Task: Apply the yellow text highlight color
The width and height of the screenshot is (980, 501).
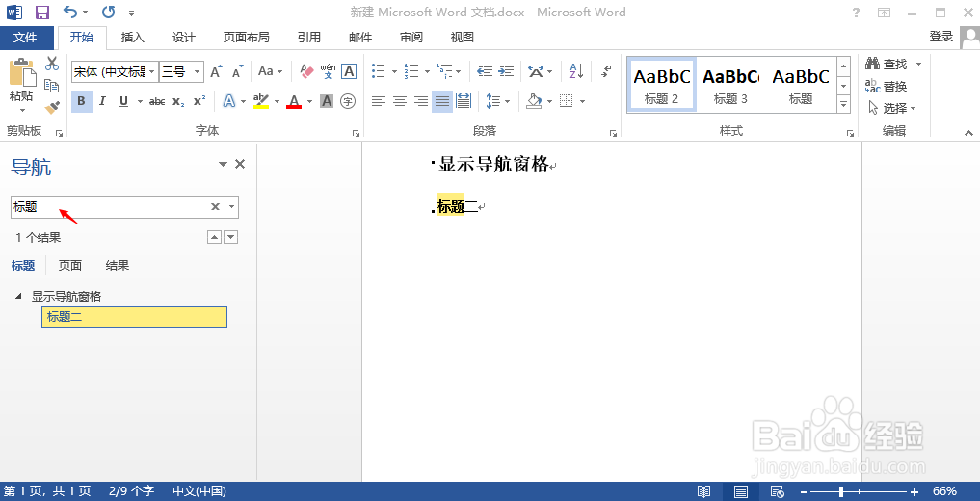Action: point(260,101)
